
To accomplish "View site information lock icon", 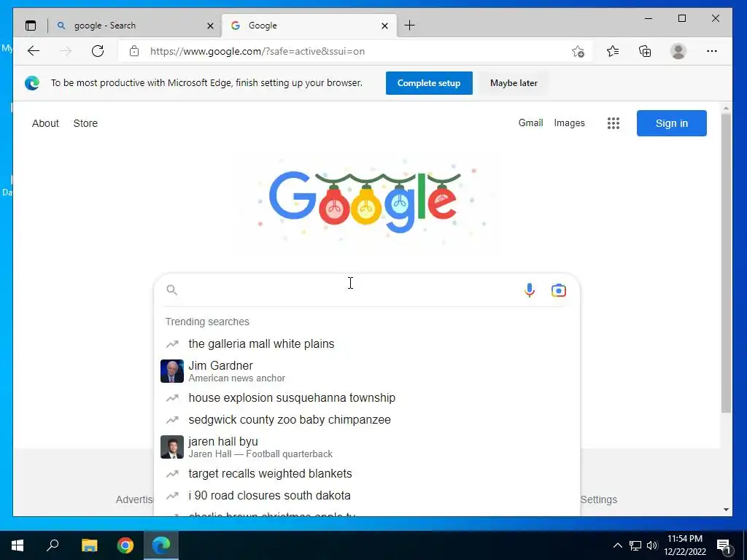I will tap(134, 51).
